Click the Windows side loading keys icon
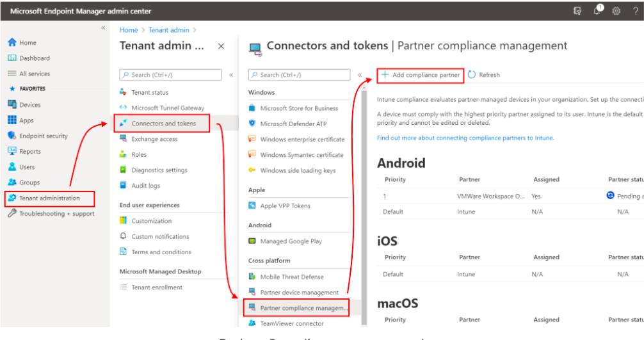Image resolution: width=644 pixels, height=340 pixels. point(252,170)
